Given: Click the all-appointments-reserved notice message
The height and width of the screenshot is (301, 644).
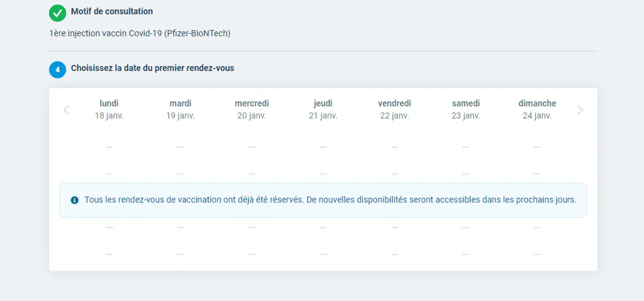Looking at the screenshot, I should click(x=330, y=200).
